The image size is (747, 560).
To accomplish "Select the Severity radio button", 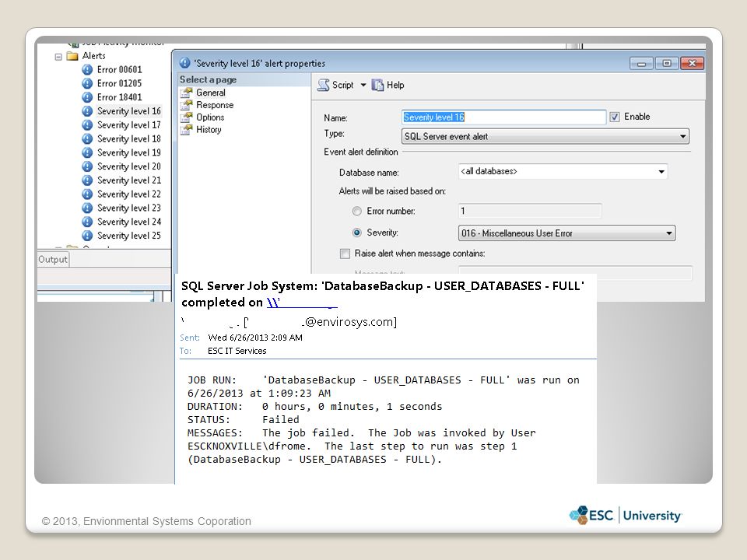I will (357, 233).
